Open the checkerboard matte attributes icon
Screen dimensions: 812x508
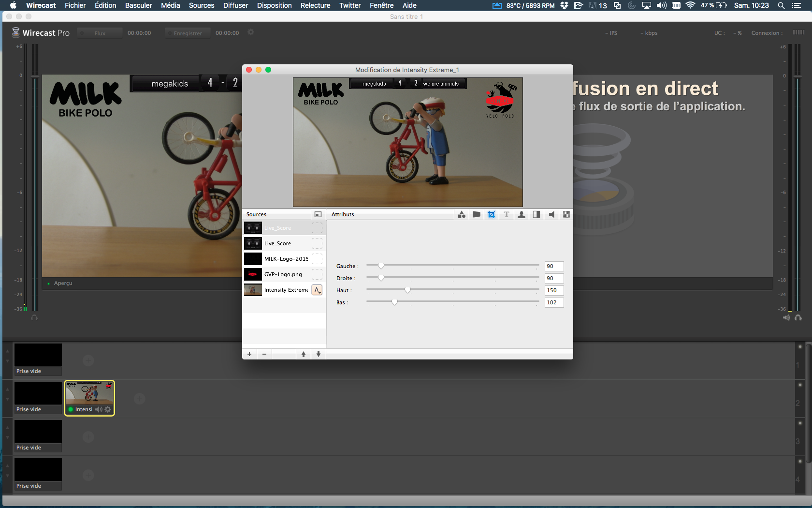pos(566,214)
